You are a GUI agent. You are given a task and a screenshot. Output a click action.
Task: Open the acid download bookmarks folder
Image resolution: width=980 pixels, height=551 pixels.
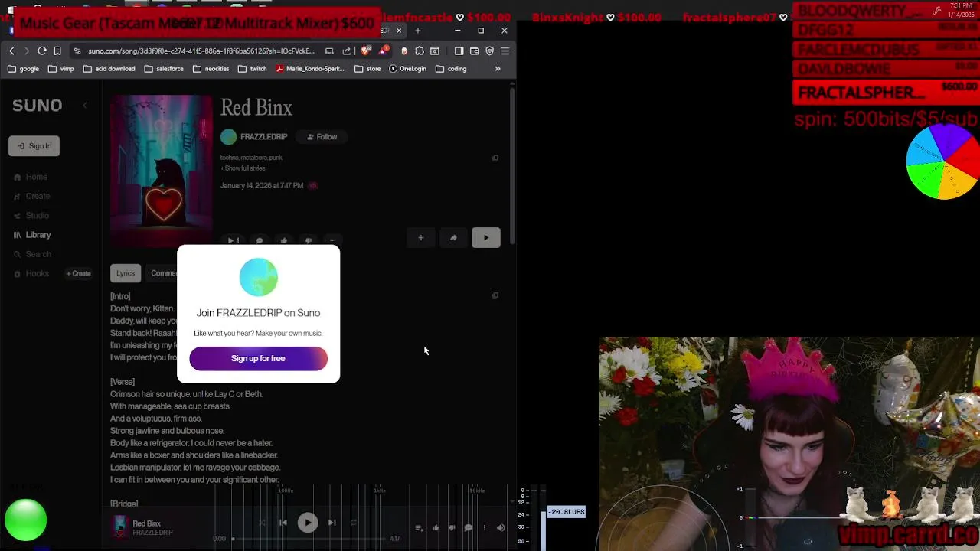pyautogui.click(x=109, y=69)
